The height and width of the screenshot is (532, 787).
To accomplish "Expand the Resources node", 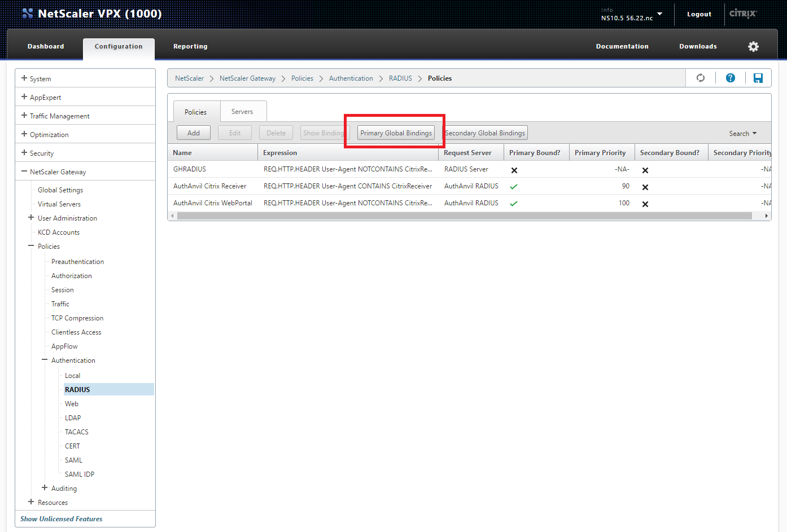I will pyautogui.click(x=31, y=502).
